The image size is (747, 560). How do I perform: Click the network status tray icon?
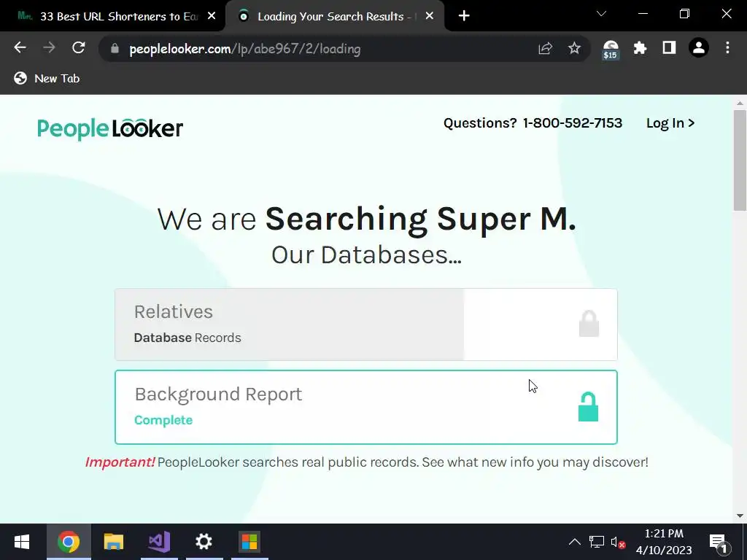point(596,542)
